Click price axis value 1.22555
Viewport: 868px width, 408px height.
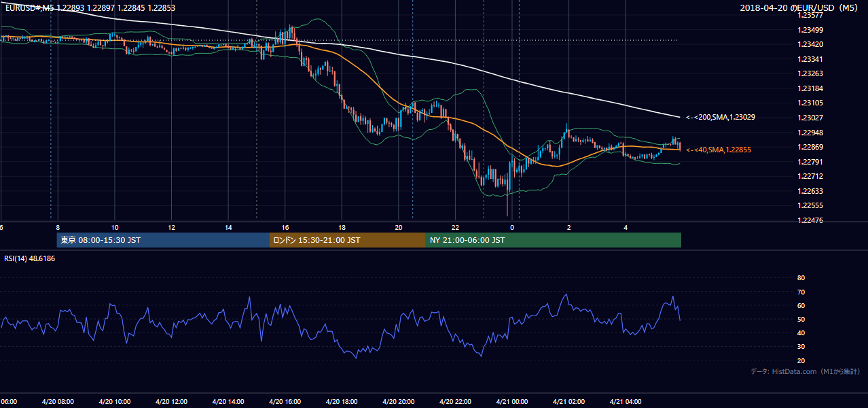[811, 206]
